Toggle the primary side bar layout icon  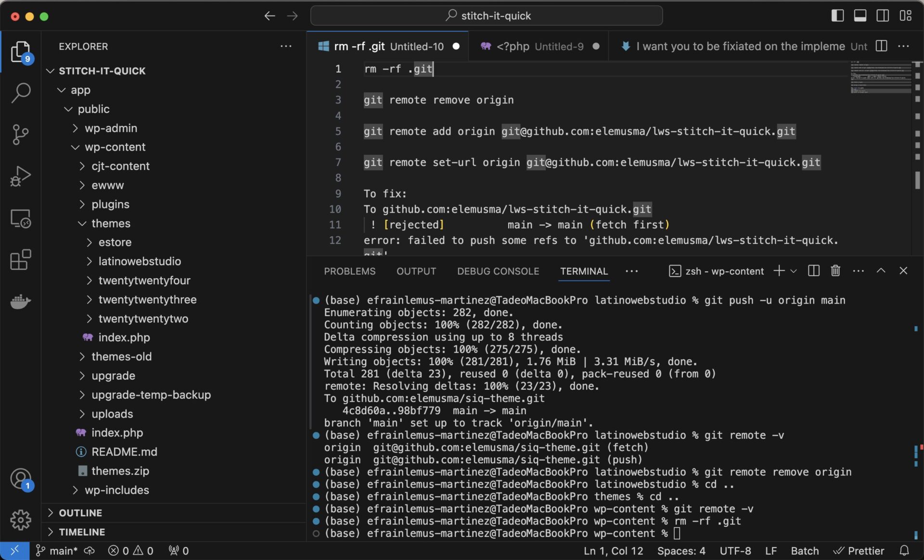click(837, 16)
